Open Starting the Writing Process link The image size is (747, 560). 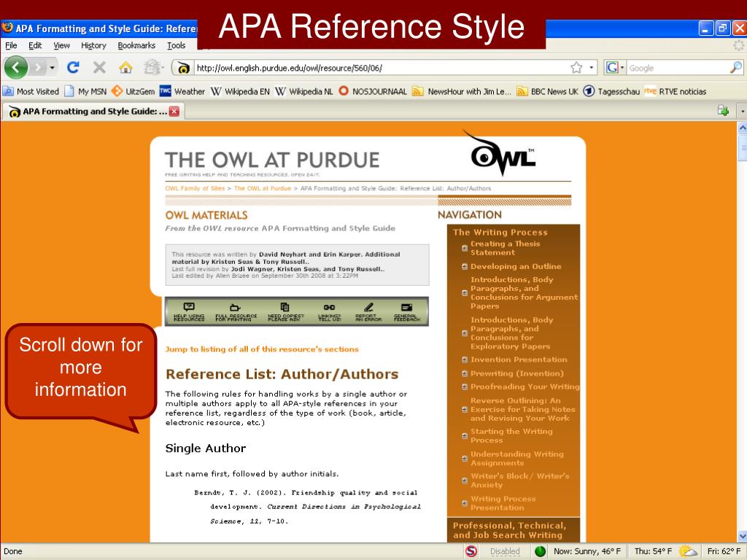[511, 436]
